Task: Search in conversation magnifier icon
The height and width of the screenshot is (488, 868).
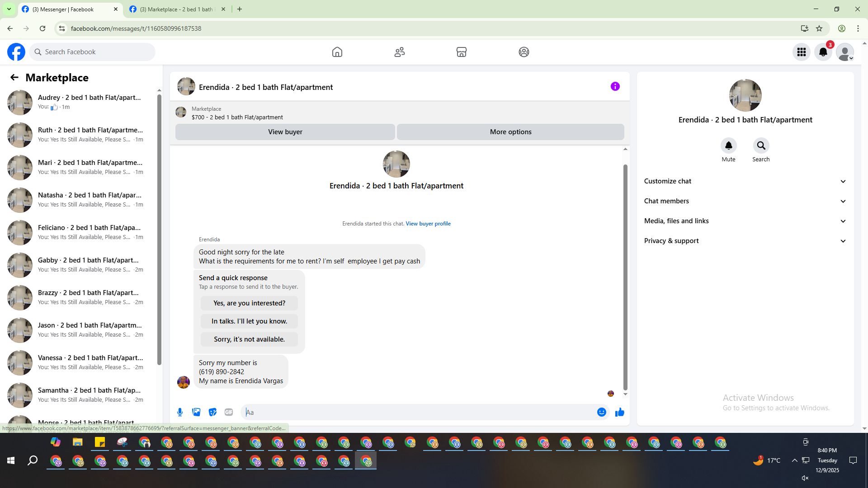Action: (761, 145)
